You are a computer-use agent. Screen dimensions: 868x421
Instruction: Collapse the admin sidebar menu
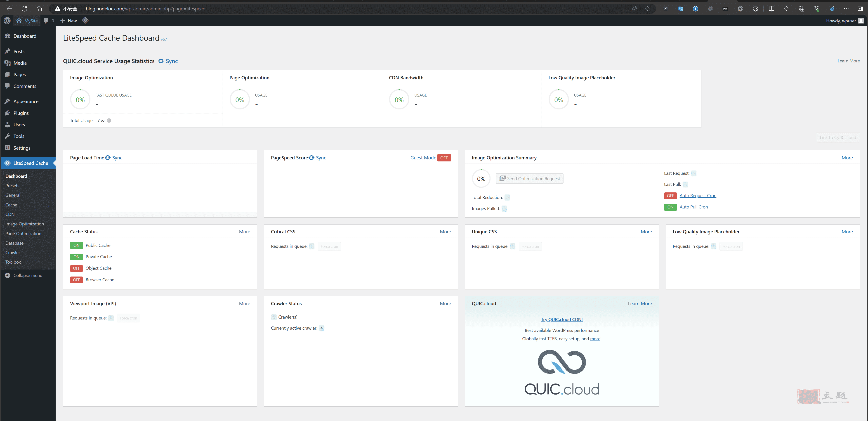pyautogui.click(x=24, y=275)
